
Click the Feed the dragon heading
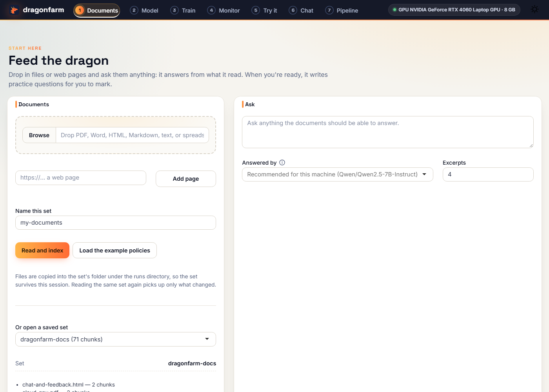point(59,60)
